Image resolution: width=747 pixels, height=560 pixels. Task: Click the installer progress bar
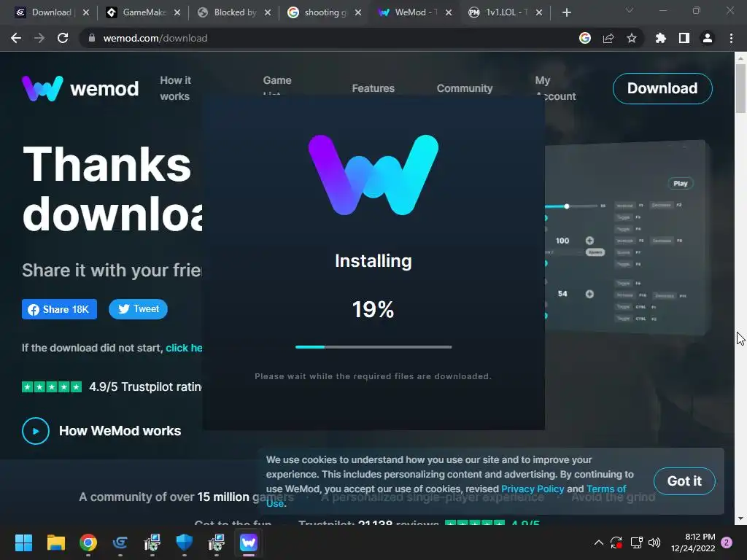pyautogui.click(x=373, y=347)
